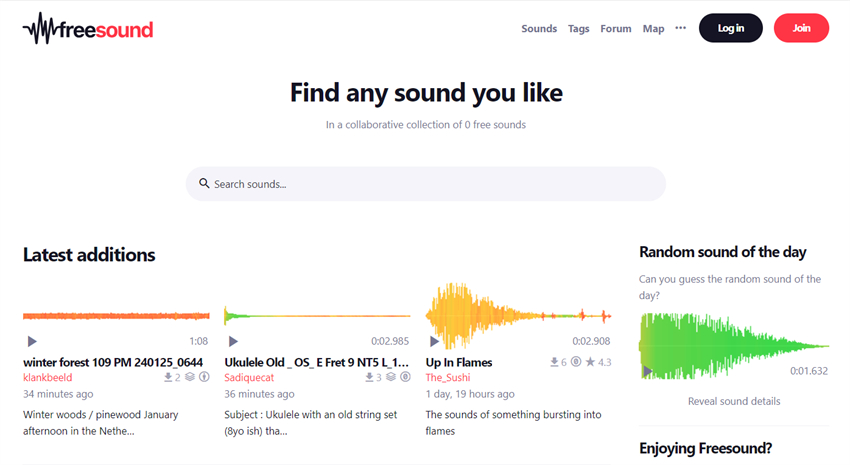Screen dimensions: 850x465
Task: Visit user klankbeeld's profile
Action: tap(48, 377)
